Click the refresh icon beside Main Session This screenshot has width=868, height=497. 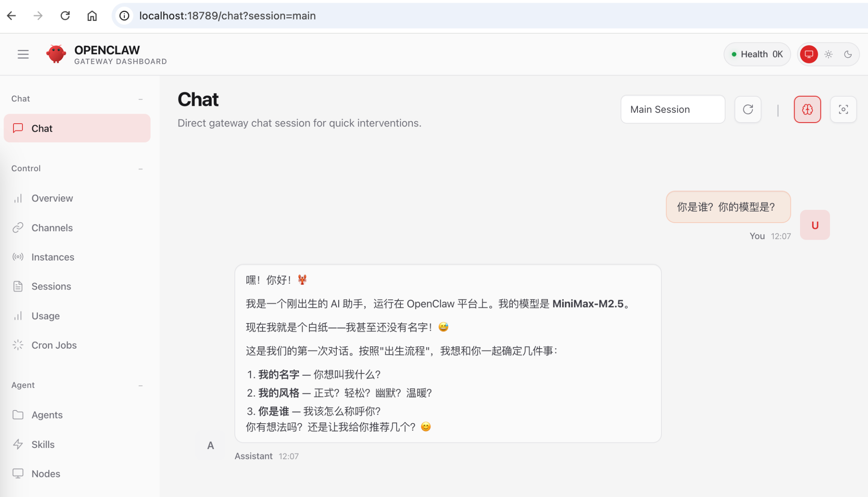coord(748,109)
